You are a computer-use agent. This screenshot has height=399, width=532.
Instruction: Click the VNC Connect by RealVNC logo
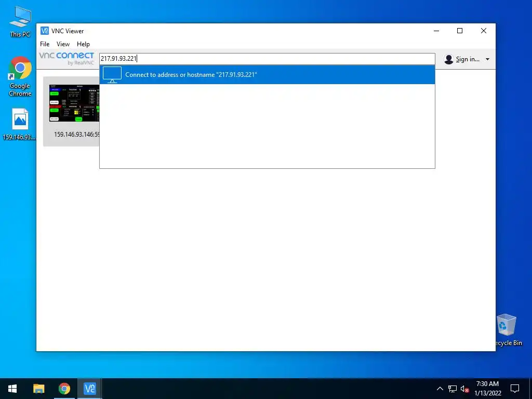click(x=66, y=58)
